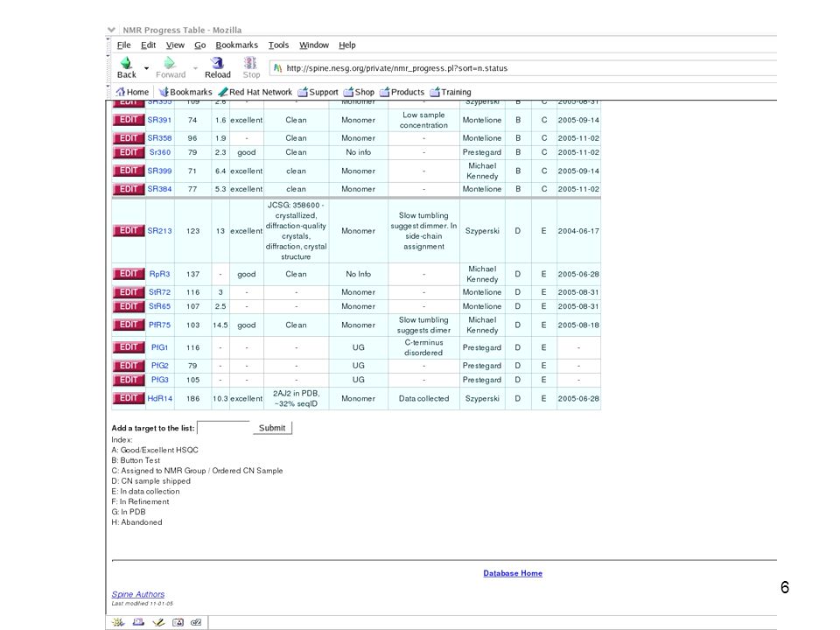Click EDIT for the SR399 row

129,171
